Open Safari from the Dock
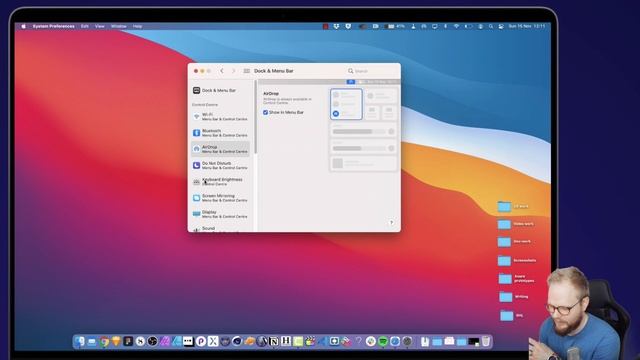This screenshot has height=360, width=640. coord(395,341)
